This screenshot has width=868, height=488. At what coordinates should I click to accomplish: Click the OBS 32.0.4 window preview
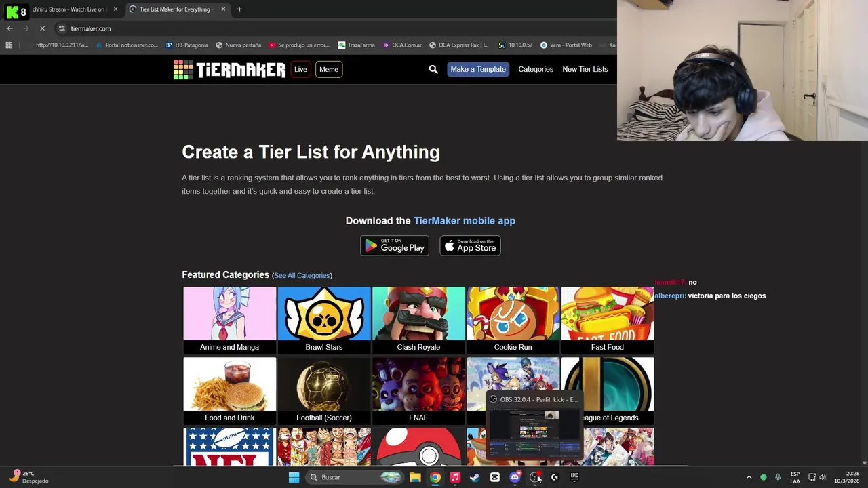click(534, 427)
